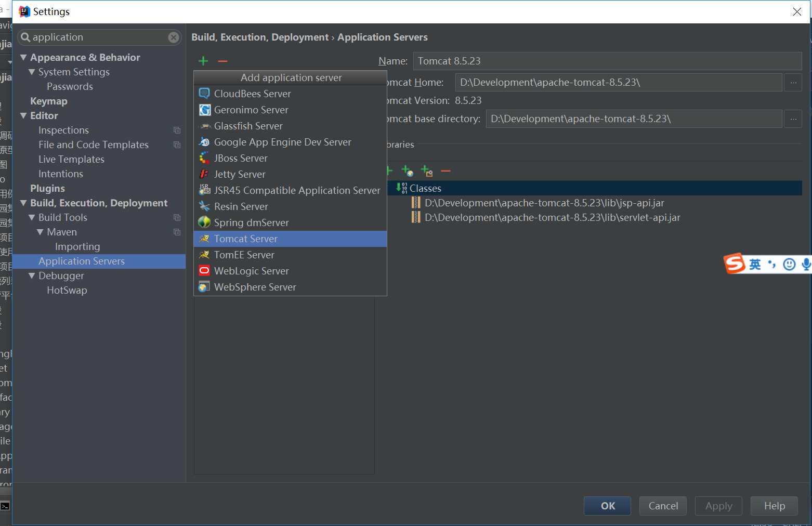Select Glassfish Server menu entry
The image size is (812, 526).
[x=290, y=126]
